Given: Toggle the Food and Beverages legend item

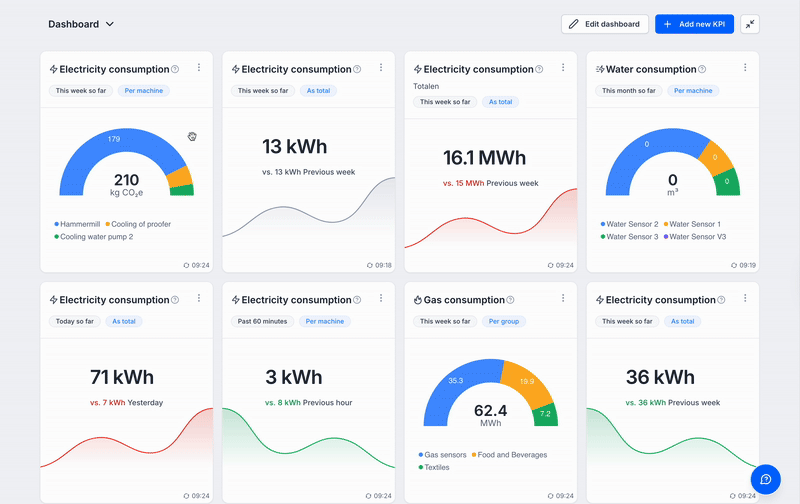Looking at the screenshot, I should 509,455.
